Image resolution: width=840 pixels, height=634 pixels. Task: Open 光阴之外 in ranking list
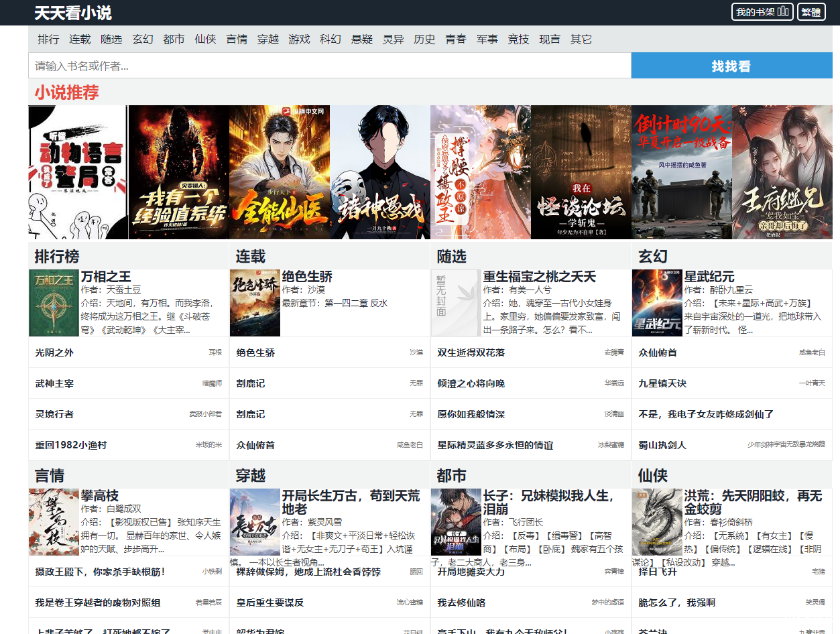pos(54,353)
